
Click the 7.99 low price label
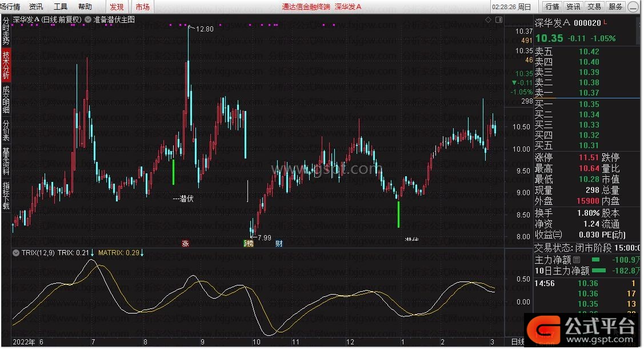tap(265, 237)
